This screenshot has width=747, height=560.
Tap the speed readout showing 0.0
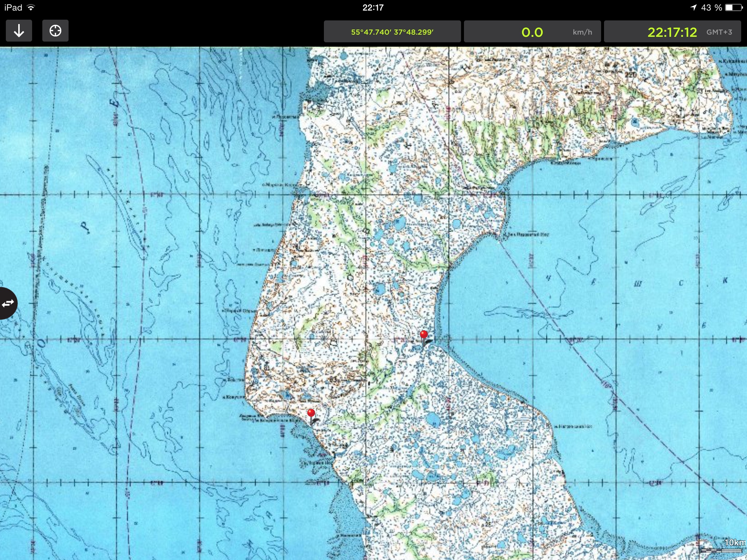pyautogui.click(x=532, y=32)
